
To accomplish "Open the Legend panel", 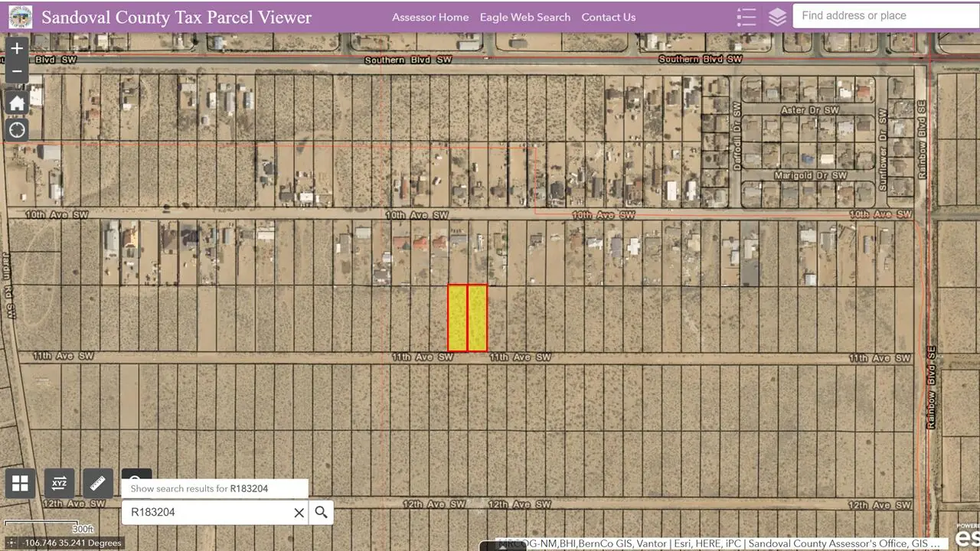I will [x=746, y=16].
